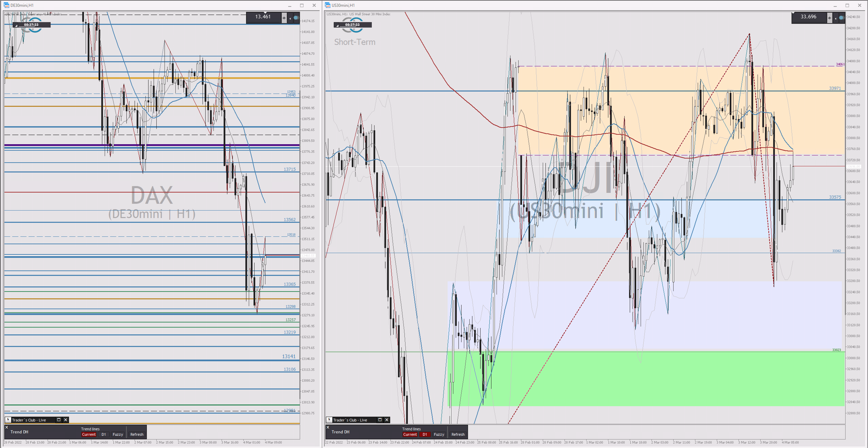Click the 08:37:33 timer widget in the US30mini chart
This screenshot has height=448, width=868.
(352, 25)
